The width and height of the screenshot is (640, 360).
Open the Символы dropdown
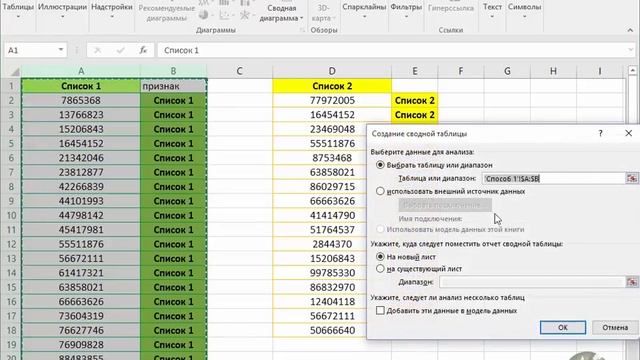[x=524, y=11]
